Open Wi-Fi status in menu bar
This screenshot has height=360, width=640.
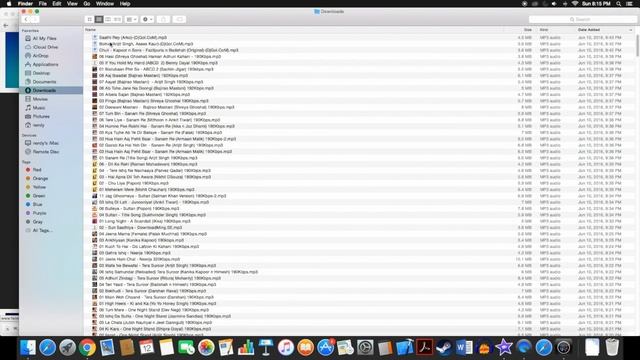pos(575,4)
